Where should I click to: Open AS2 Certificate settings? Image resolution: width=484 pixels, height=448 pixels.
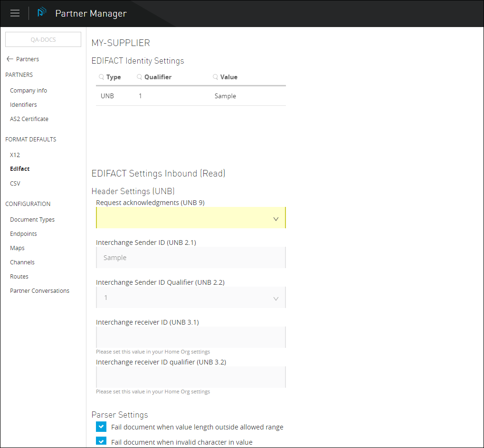[29, 119]
